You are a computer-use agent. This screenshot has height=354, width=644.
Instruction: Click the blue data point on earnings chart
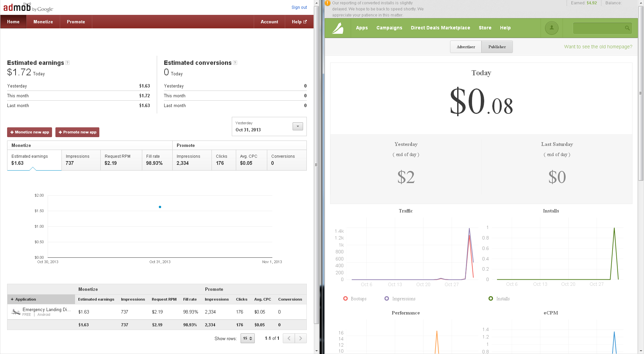(x=160, y=207)
